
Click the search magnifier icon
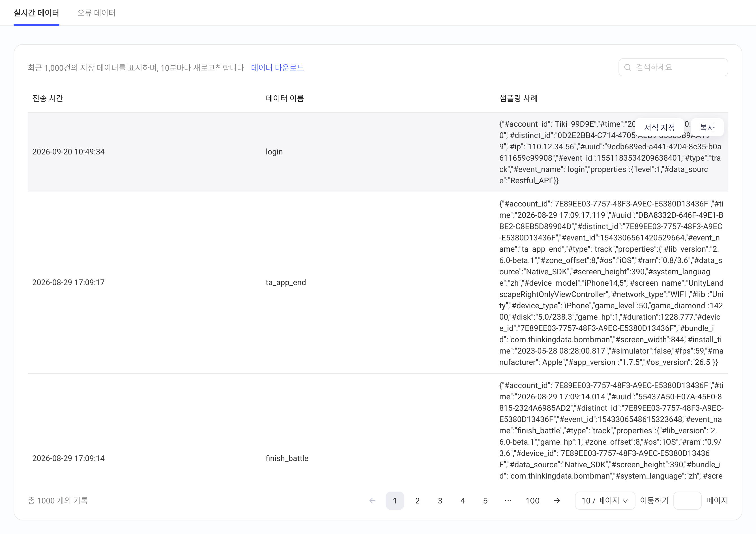(628, 68)
